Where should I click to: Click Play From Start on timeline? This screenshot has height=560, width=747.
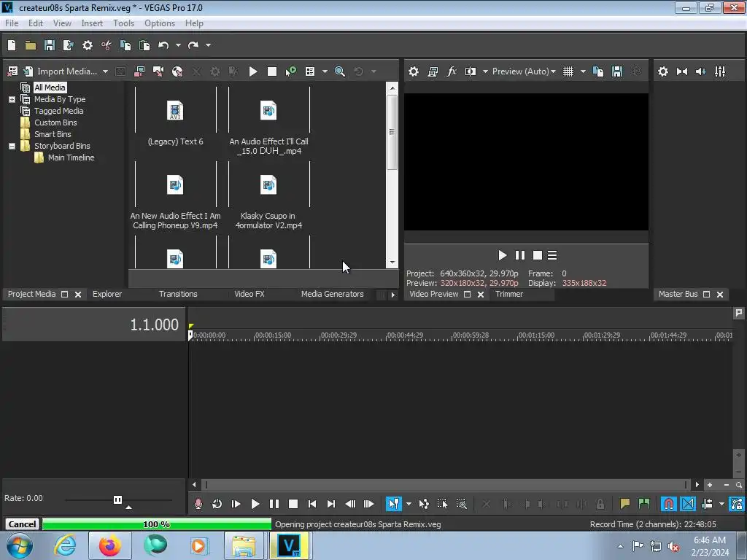click(236, 504)
